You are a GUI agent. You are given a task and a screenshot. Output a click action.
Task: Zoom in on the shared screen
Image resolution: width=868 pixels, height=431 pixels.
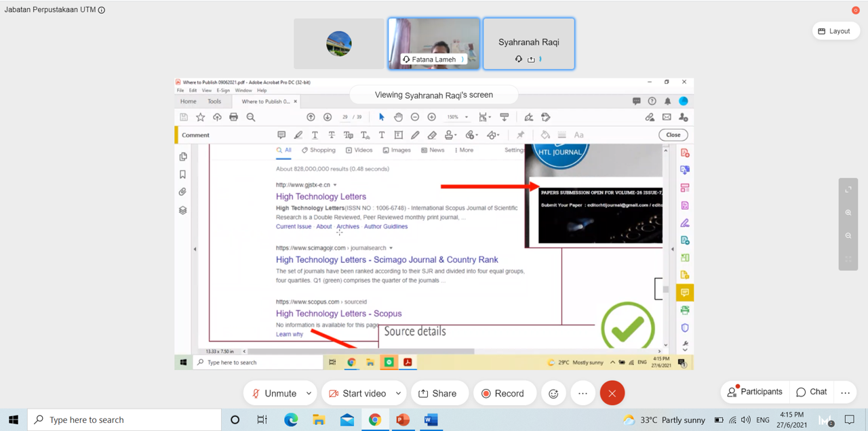click(x=848, y=213)
